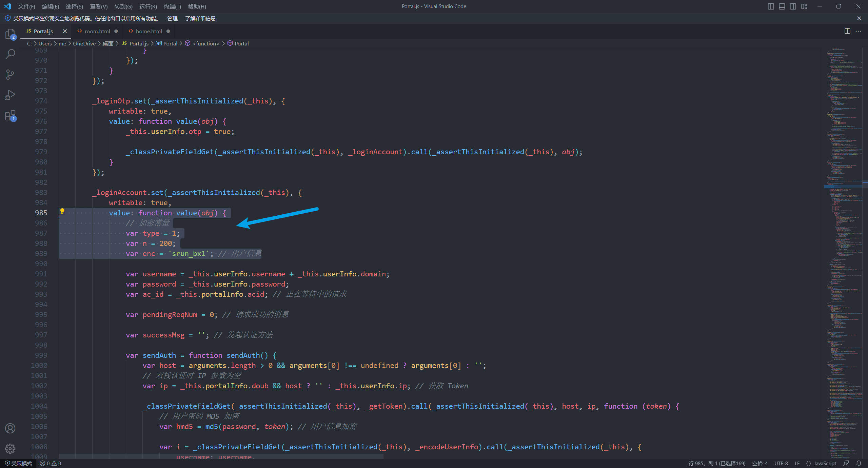868x468 pixels.
Task: Open the 运行(R) menu
Action: pyautogui.click(x=148, y=6)
